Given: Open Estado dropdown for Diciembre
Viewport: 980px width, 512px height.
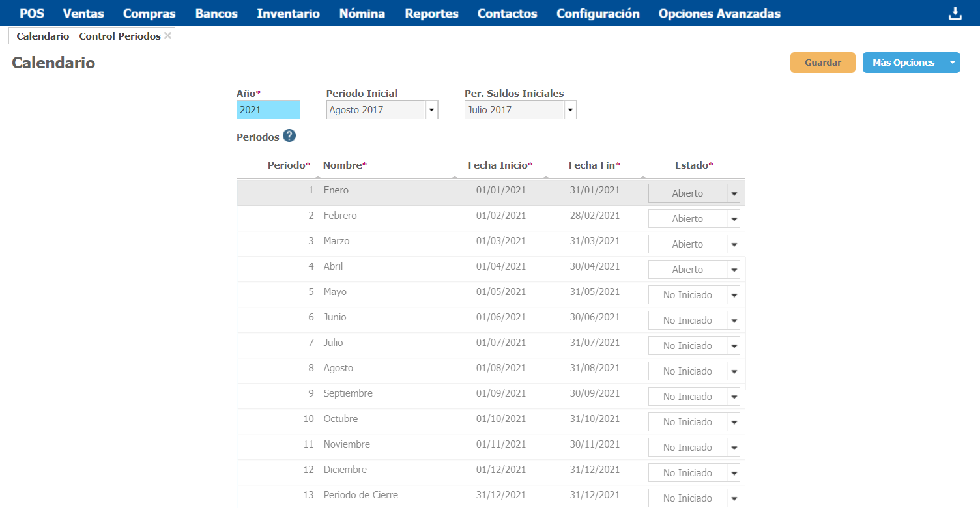Looking at the screenshot, I should click(734, 473).
